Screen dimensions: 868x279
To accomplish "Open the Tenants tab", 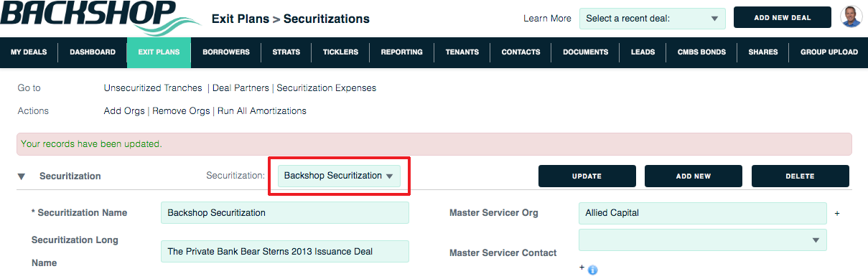I will (x=462, y=52).
